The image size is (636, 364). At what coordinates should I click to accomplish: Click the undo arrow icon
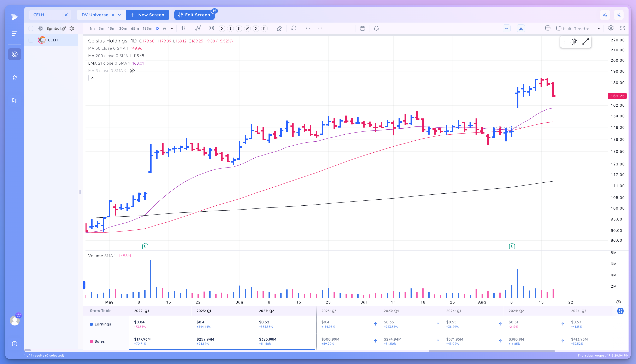[308, 29]
